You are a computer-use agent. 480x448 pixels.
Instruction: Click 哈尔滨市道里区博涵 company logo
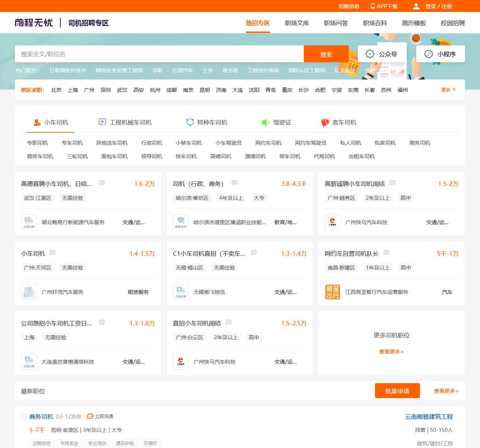click(181, 222)
